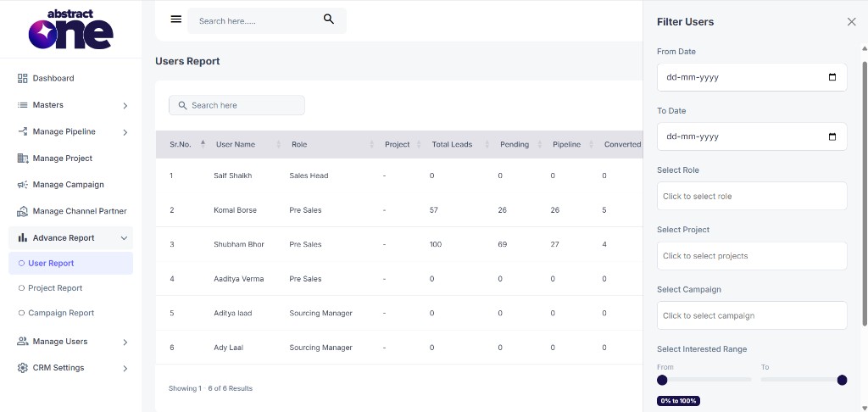Sort table by Total Leads arrows
Image resolution: width=868 pixels, height=412 pixels.
coord(487,144)
